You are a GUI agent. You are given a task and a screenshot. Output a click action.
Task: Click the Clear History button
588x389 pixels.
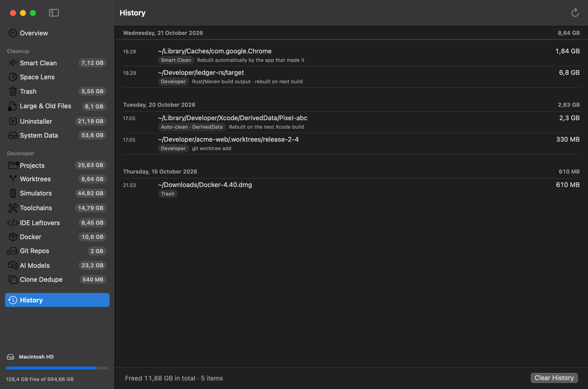point(554,378)
